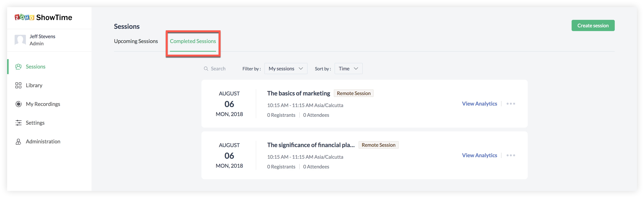The height and width of the screenshot is (198, 644).
Task: Click the Administration person icon
Action: pyautogui.click(x=18, y=141)
